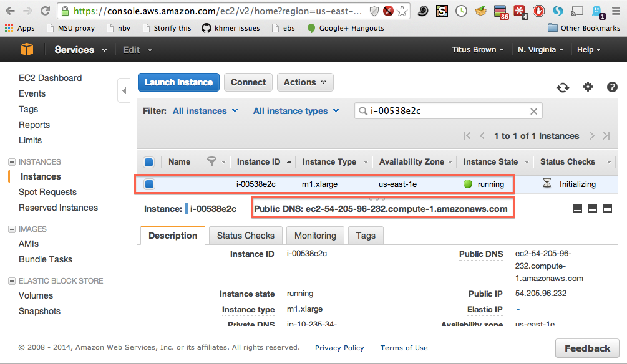This screenshot has width=627, height=364.
Task: Open the Edit dropdown in header
Action: [x=137, y=49]
